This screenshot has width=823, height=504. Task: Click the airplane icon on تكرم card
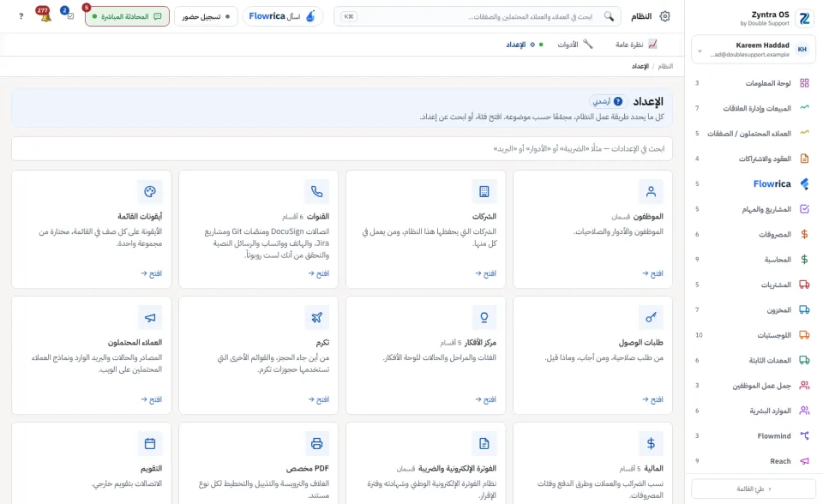[x=316, y=318]
